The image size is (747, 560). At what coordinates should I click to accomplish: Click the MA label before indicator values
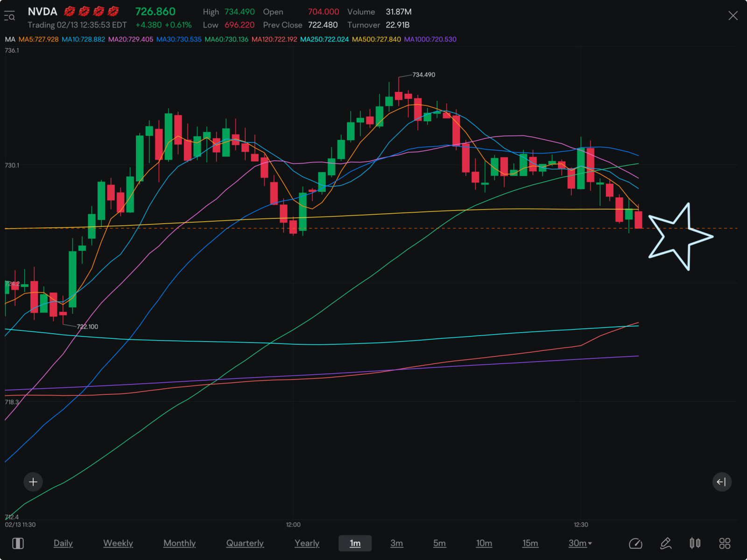tap(10, 39)
